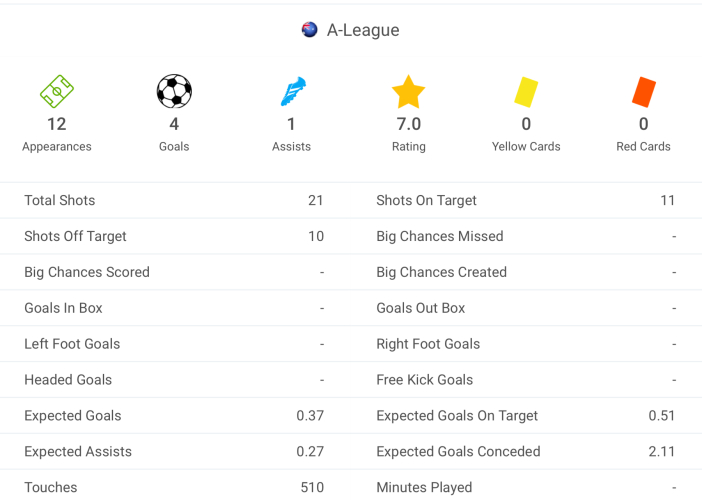Click the red card icon
Screen dimensions: 702x500
pyautogui.click(x=643, y=92)
